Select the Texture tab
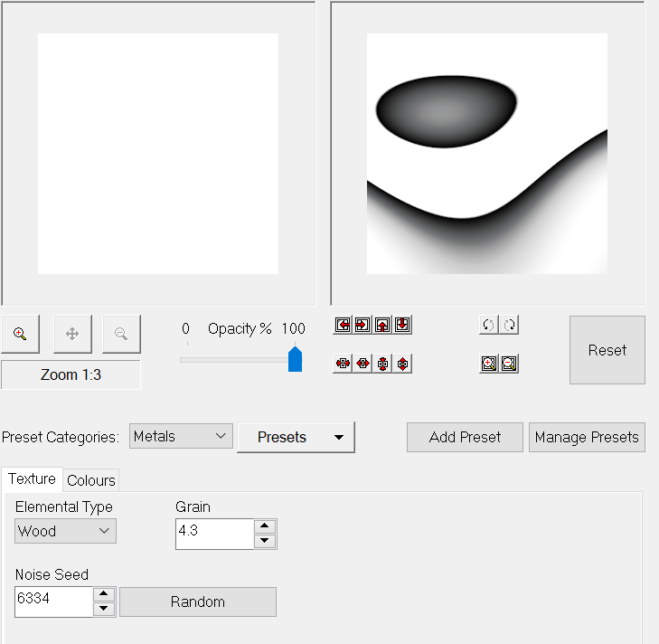 click(x=32, y=479)
